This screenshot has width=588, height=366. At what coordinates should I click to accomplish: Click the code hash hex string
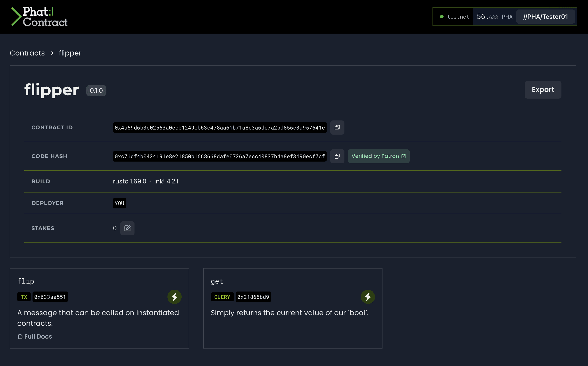coord(219,156)
